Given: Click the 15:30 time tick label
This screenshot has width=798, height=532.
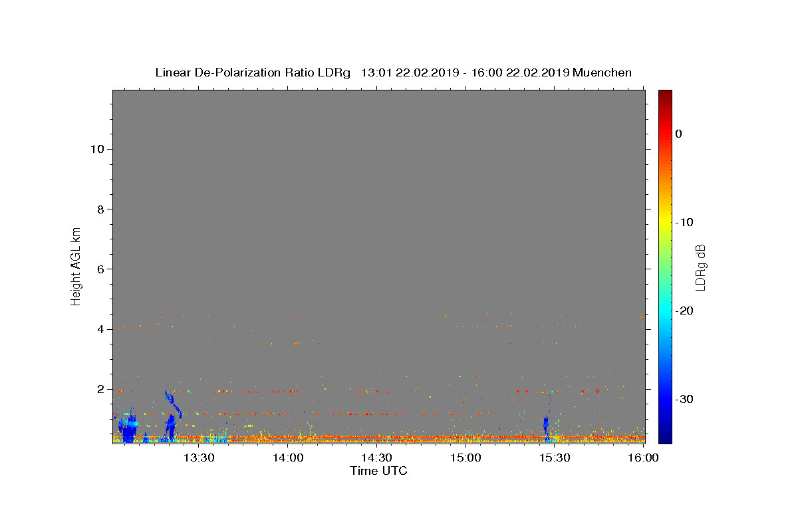Looking at the screenshot, I should pyautogui.click(x=555, y=458).
